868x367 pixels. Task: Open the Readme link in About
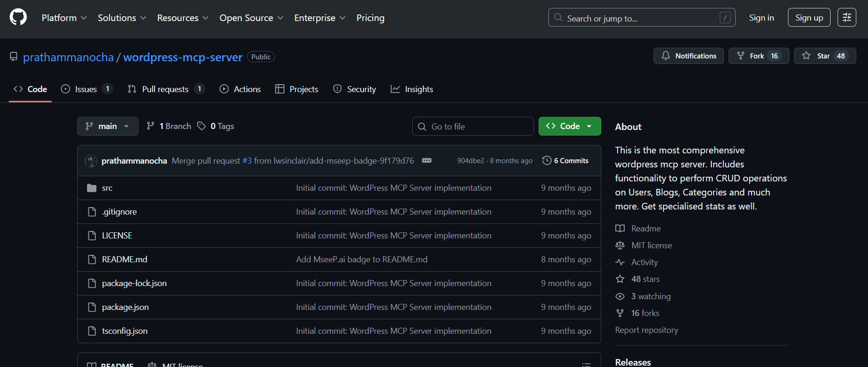[638, 229]
